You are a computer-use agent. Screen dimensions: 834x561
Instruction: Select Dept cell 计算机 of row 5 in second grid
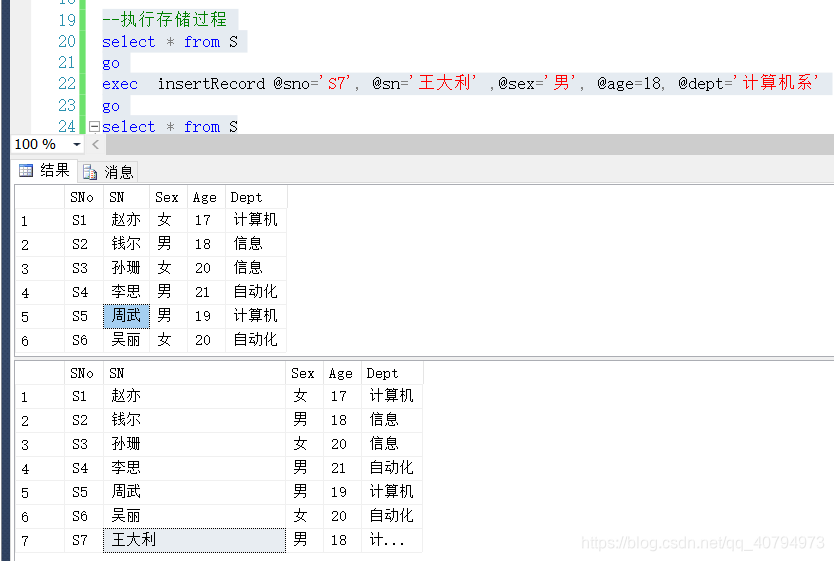click(393, 492)
